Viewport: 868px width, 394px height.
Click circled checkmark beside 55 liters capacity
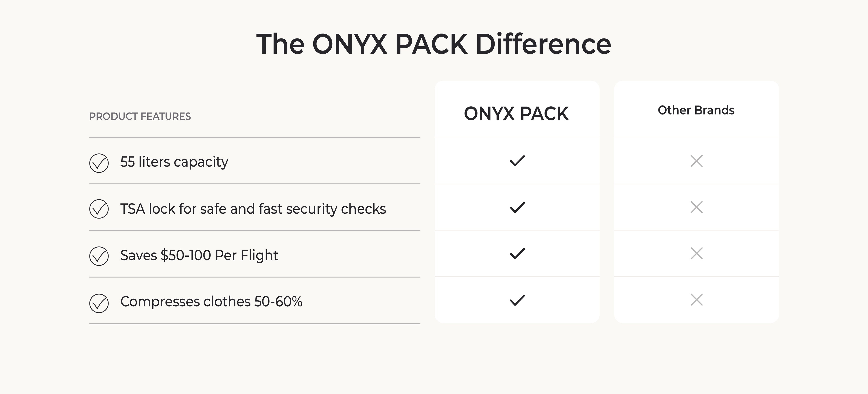(x=99, y=163)
